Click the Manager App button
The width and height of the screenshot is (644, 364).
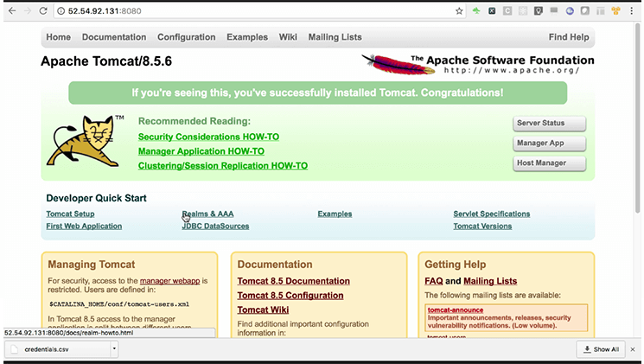tap(549, 144)
